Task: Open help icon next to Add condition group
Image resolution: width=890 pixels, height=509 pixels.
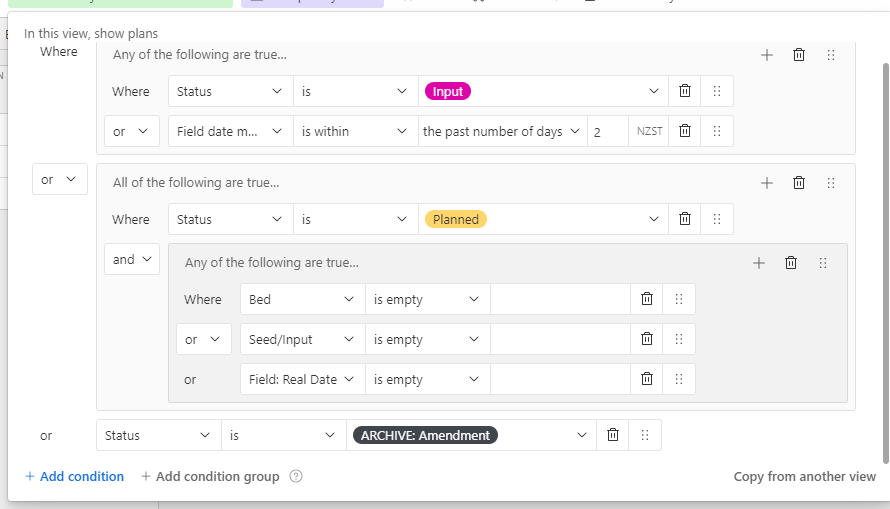Action: 296,476
